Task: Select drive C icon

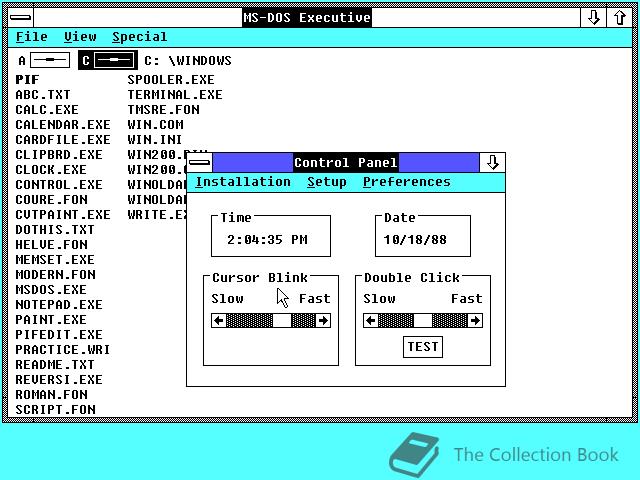Action: [x=108, y=60]
